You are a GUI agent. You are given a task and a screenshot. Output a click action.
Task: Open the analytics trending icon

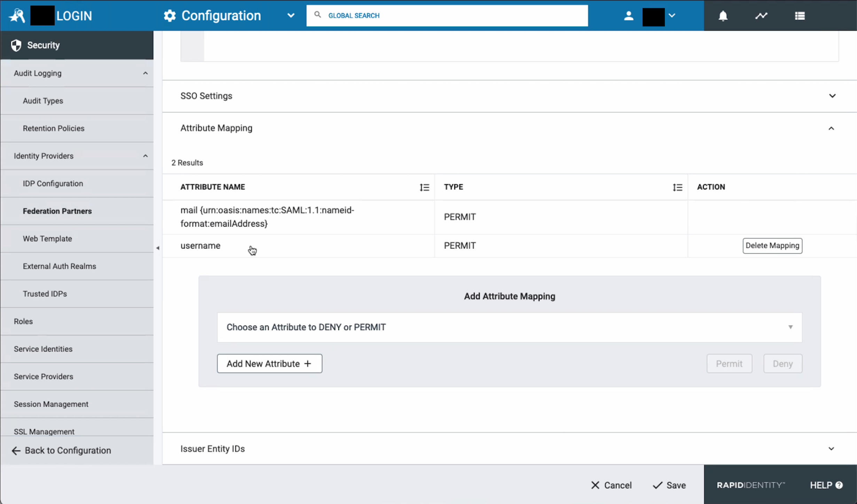(x=761, y=16)
